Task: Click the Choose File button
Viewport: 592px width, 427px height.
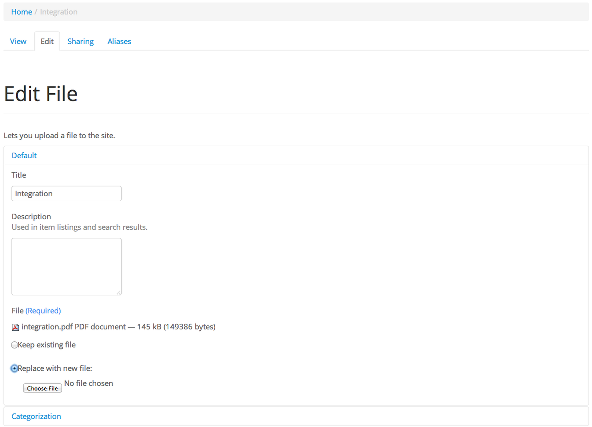Action: [42, 388]
